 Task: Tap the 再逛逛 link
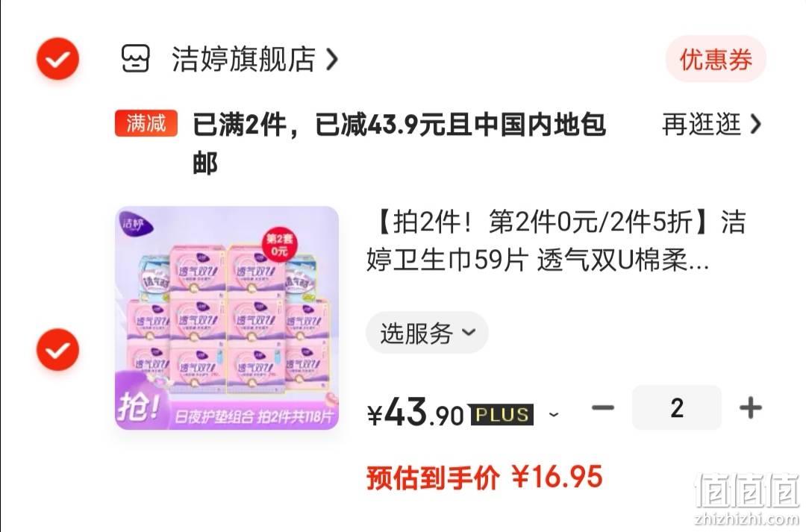tap(701, 125)
